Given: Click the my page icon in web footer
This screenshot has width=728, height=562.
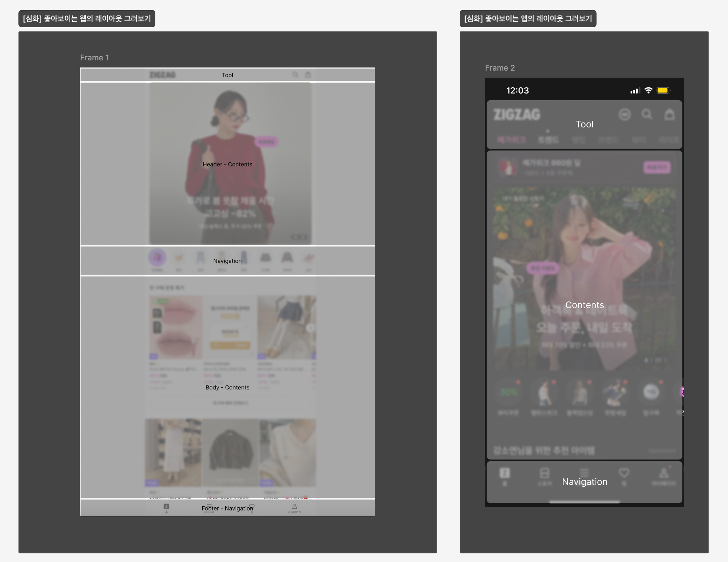Looking at the screenshot, I should [294, 507].
